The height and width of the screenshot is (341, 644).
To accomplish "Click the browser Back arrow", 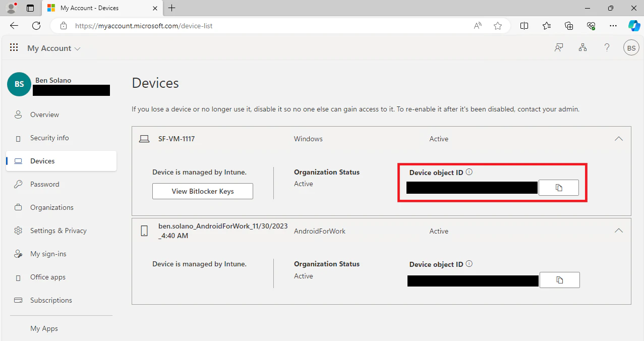I will click(x=14, y=26).
